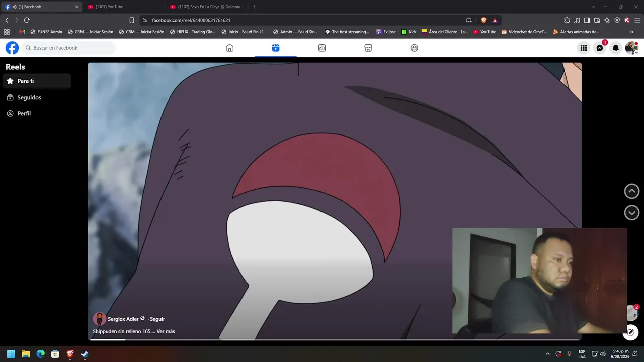Go to the previous reel
The height and width of the screenshot is (362, 644).
click(631, 191)
